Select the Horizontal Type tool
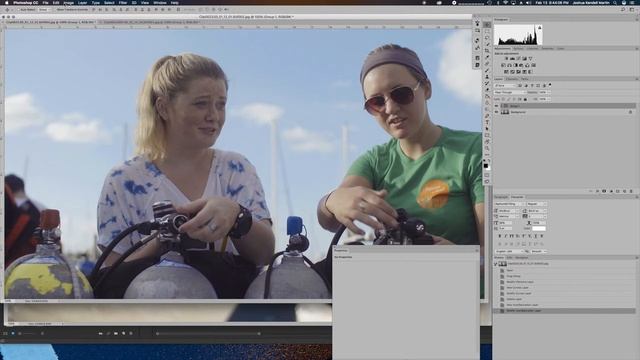640x360 pixels. (487, 122)
